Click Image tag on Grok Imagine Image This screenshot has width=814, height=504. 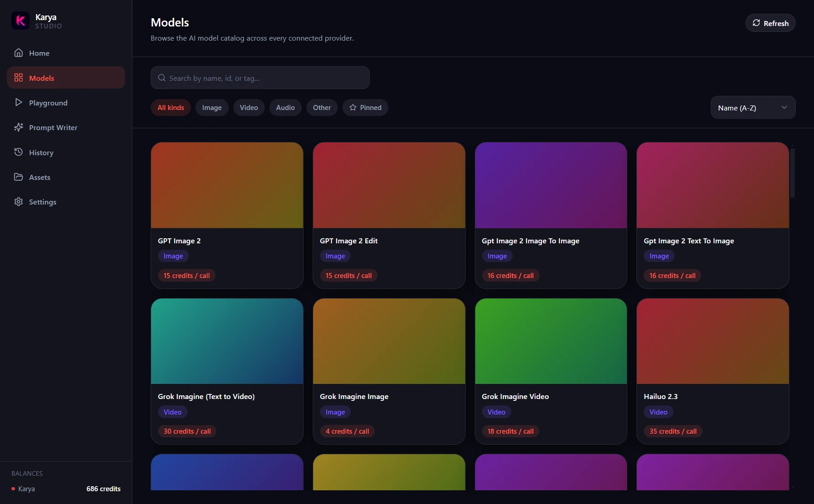coord(335,412)
